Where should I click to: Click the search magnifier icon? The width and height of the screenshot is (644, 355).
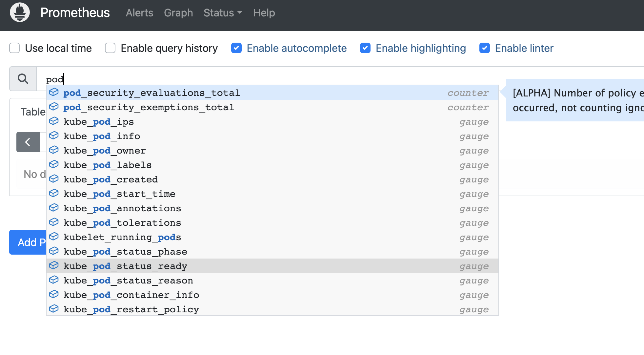23,79
